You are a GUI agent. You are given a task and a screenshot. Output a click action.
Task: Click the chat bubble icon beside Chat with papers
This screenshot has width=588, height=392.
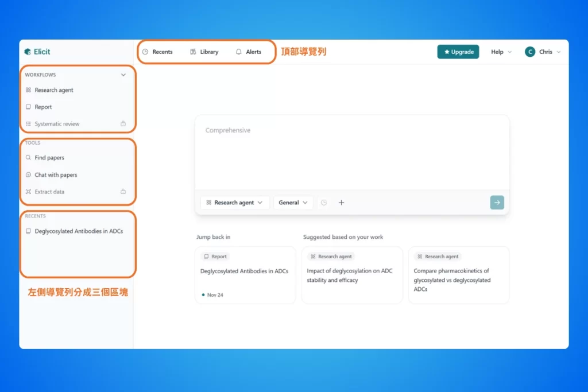coord(29,174)
